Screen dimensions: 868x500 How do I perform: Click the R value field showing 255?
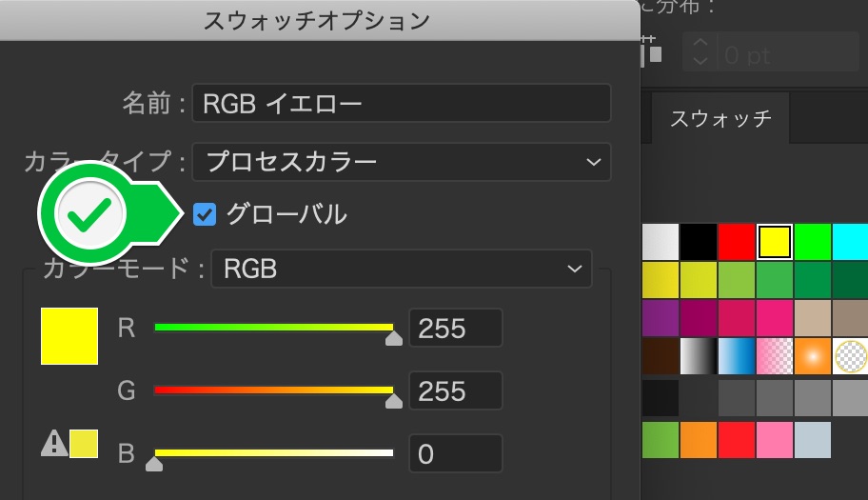456,329
